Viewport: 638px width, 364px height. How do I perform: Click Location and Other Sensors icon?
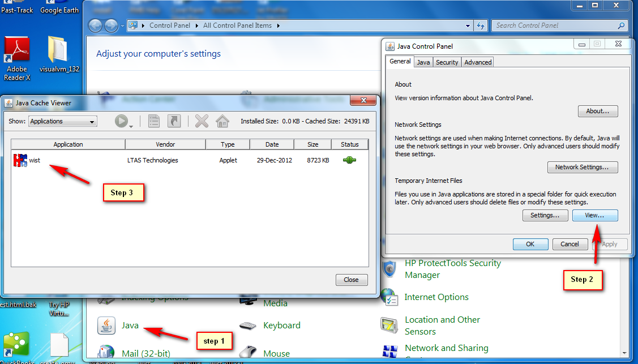(x=389, y=326)
